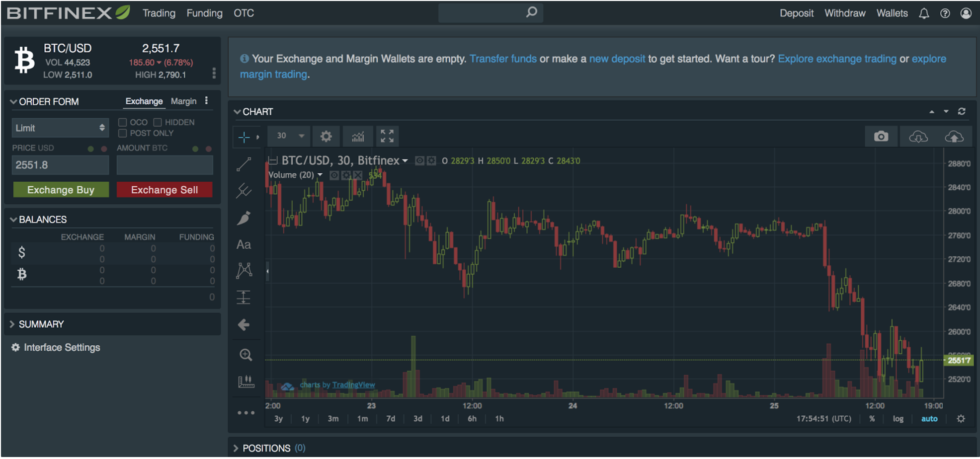The width and height of the screenshot is (980, 459).
Task: Open the help question mark icon
Action: point(945,13)
